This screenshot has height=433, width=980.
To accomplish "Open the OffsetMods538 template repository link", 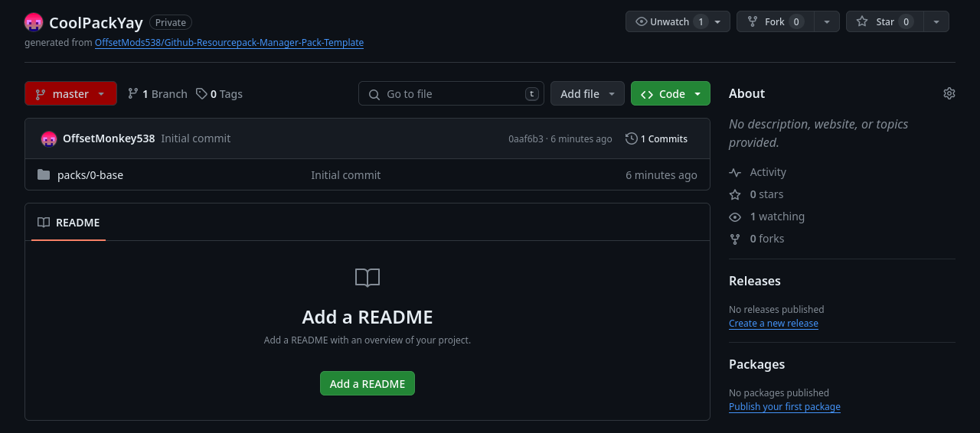I will point(229,43).
